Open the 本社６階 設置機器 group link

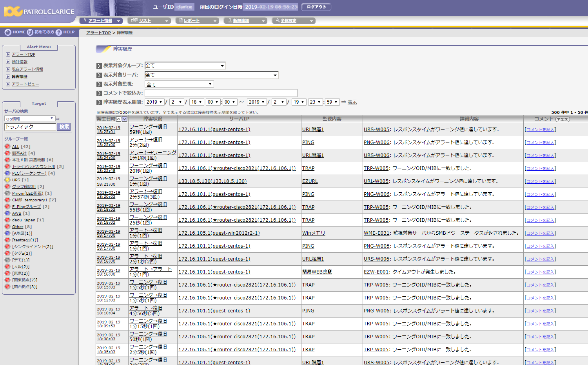pos(29,160)
